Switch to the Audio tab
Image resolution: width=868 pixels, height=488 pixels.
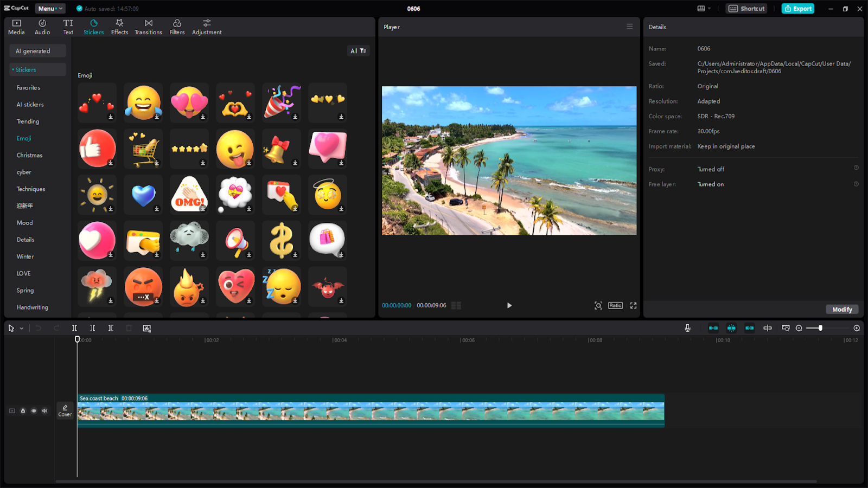(x=42, y=27)
